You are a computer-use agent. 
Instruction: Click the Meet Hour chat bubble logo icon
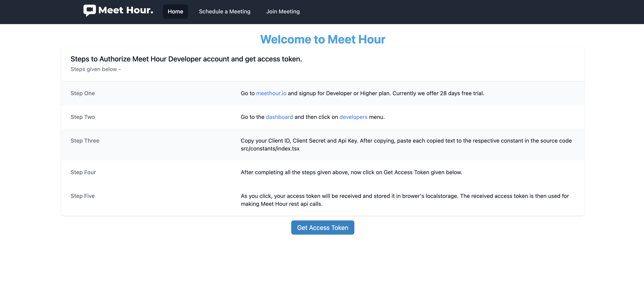click(x=90, y=10)
